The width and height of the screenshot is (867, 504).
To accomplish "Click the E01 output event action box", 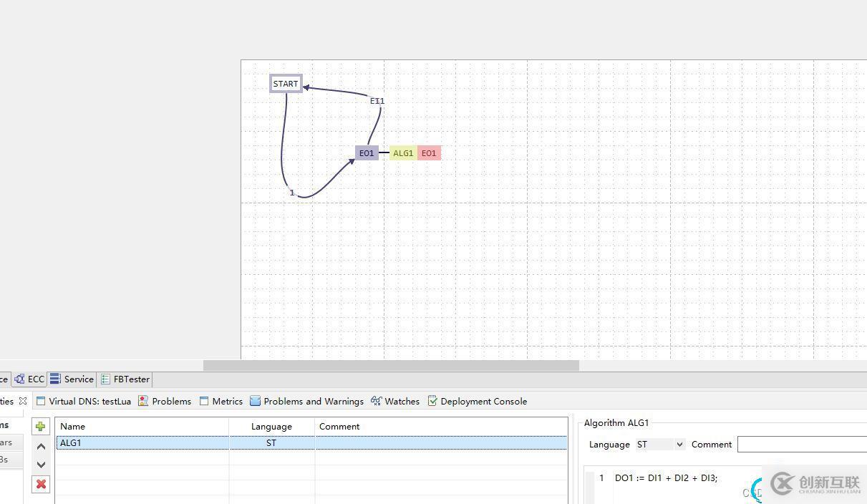I will [x=429, y=153].
